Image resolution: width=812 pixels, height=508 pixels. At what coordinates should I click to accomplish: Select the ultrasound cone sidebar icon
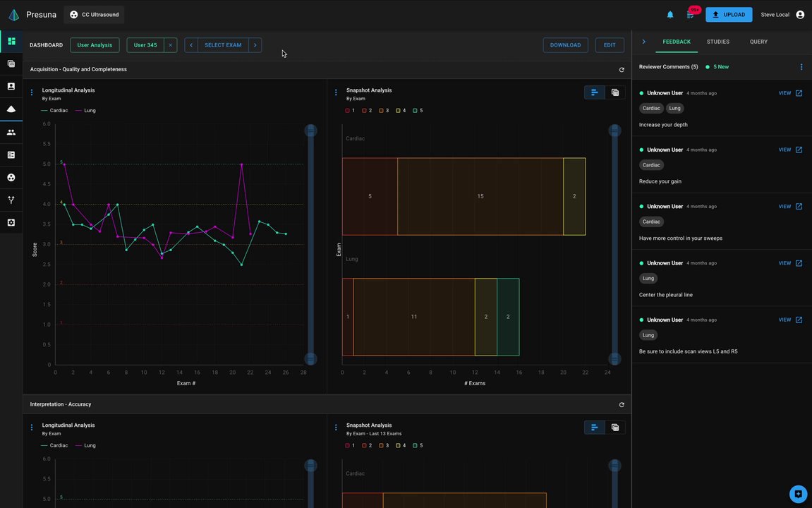pyautogui.click(x=11, y=109)
